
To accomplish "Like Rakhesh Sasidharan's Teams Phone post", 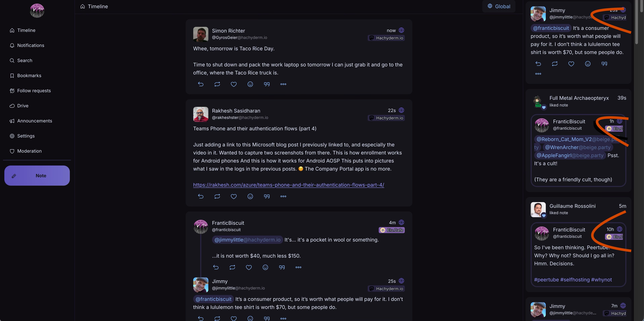I will (234, 196).
